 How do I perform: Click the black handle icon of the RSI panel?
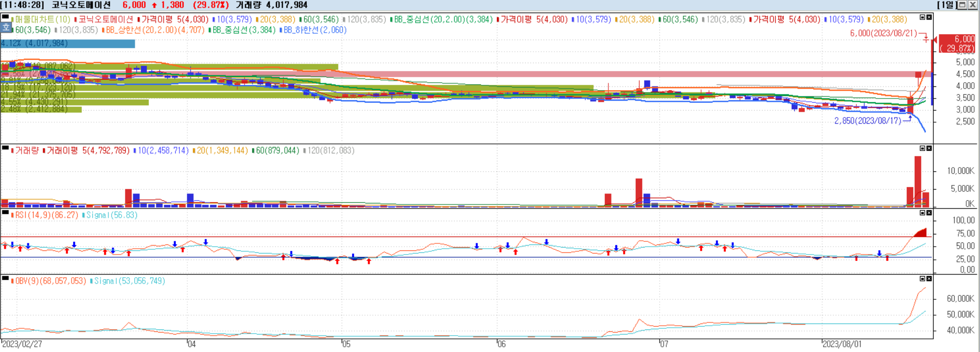click(5, 213)
